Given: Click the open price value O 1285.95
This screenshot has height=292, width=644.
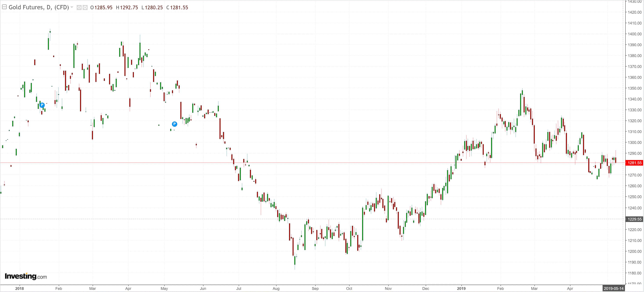Looking at the screenshot, I should (x=101, y=8).
